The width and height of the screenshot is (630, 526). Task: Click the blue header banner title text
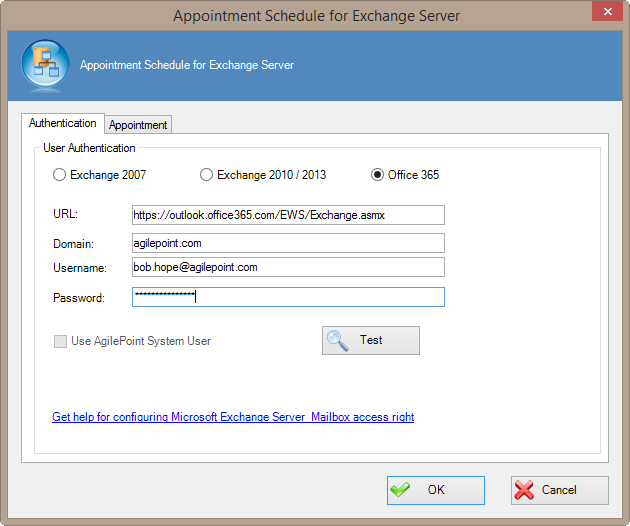tap(187, 65)
